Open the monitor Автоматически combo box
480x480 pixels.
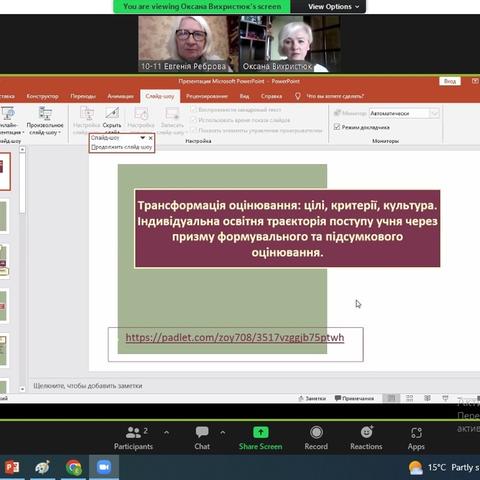click(404, 113)
